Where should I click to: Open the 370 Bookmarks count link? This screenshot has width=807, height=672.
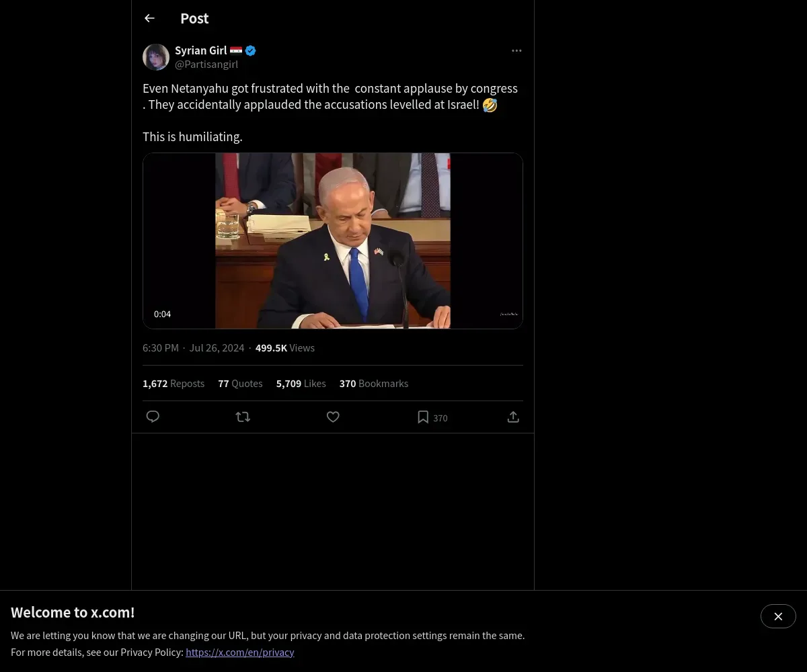coord(373,384)
